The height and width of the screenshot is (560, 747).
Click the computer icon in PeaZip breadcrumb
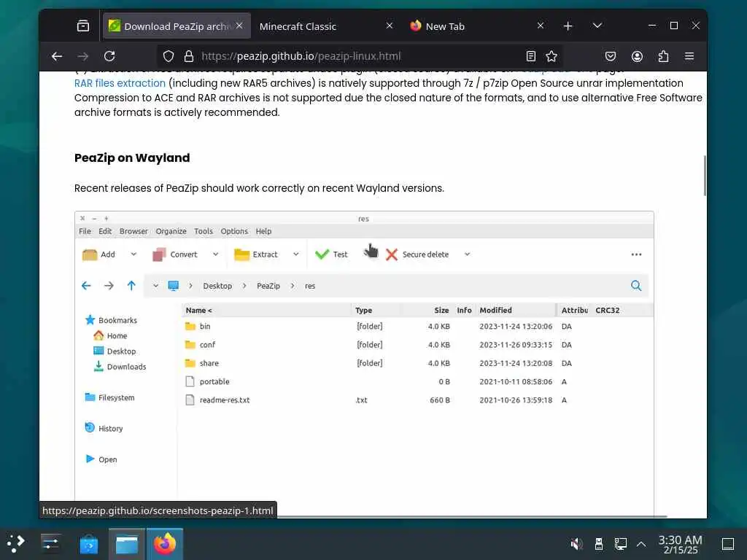point(174,286)
